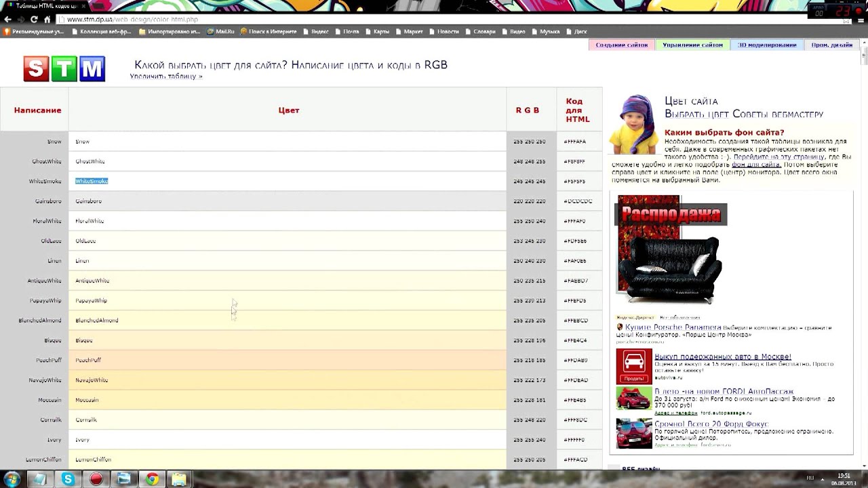Open the В лето на новом FORD ad link
Image resolution: width=868 pixels, height=488 pixels.
(724, 392)
